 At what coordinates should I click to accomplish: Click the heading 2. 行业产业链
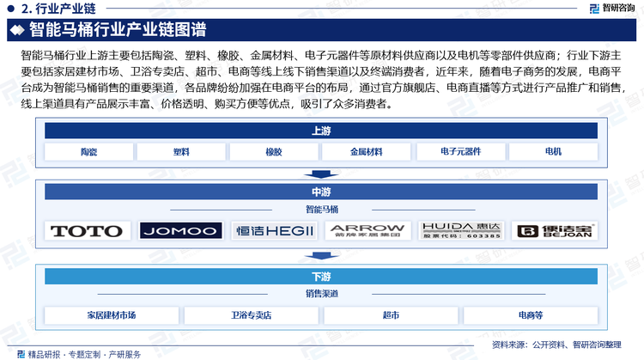pos(58,9)
